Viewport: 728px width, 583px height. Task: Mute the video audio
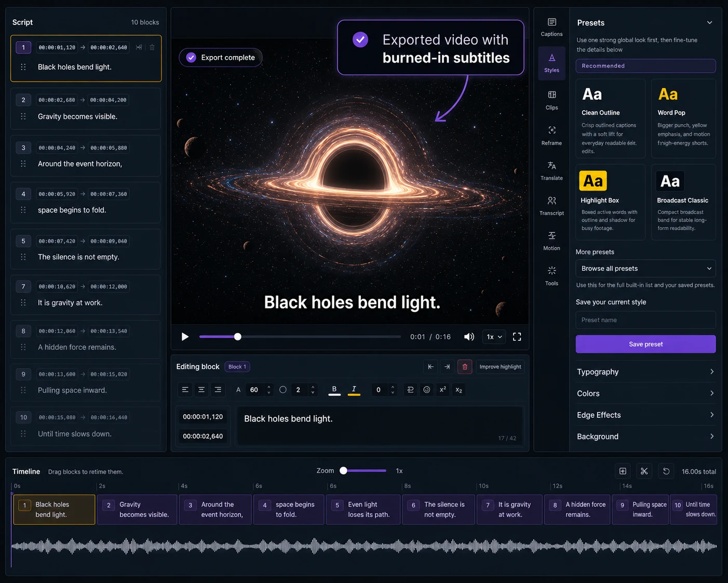tap(469, 337)
